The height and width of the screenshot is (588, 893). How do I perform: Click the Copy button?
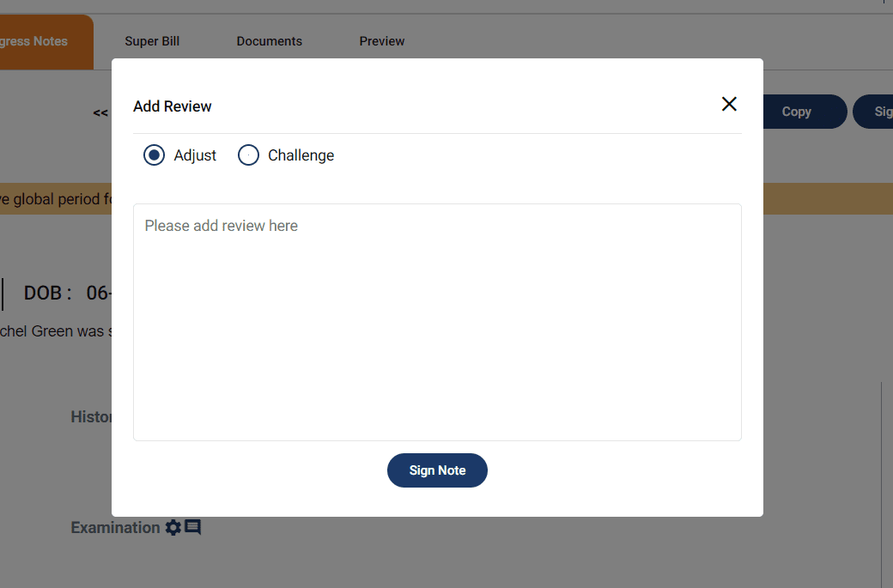pyautogui.click(x=795, y=112)
